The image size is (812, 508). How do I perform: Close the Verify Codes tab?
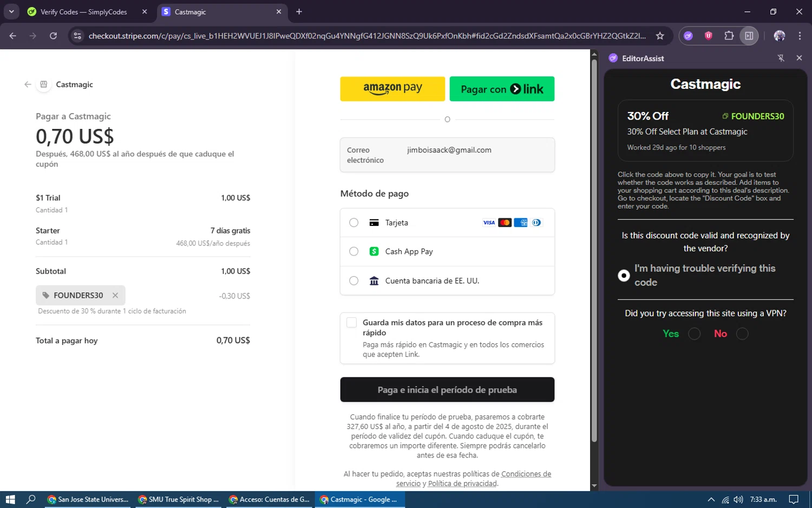(145, 11)
